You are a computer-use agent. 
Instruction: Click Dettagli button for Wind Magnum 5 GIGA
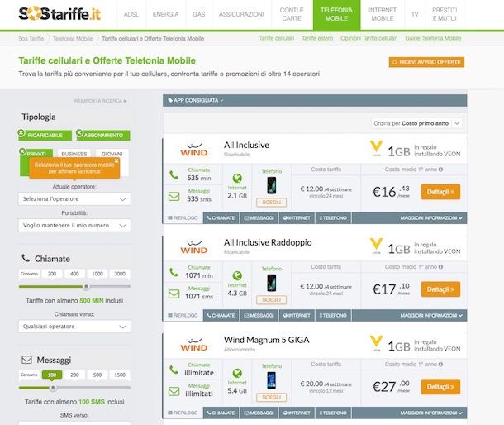[440, 387]
